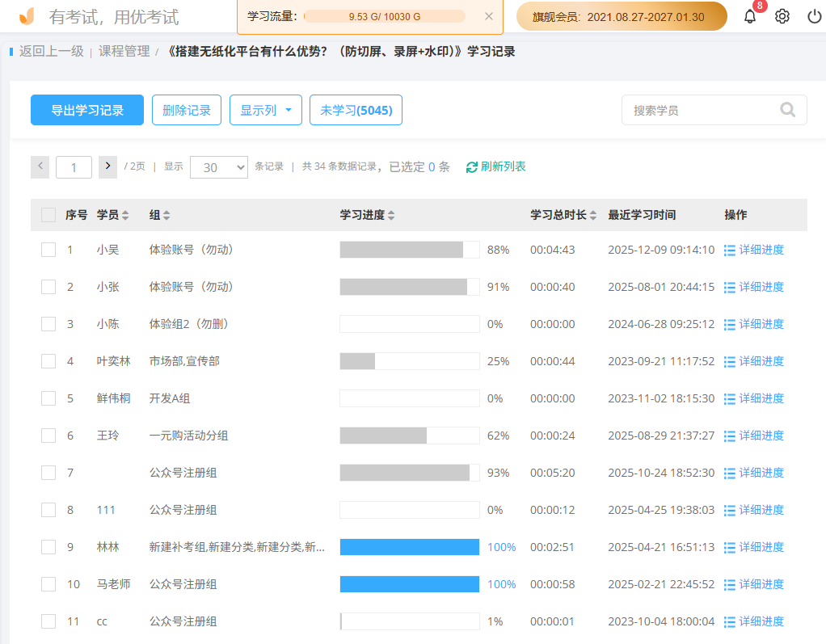826x644 pixels.
Task: Select the checkbox for student 王玲
Action: click(48, 435)
